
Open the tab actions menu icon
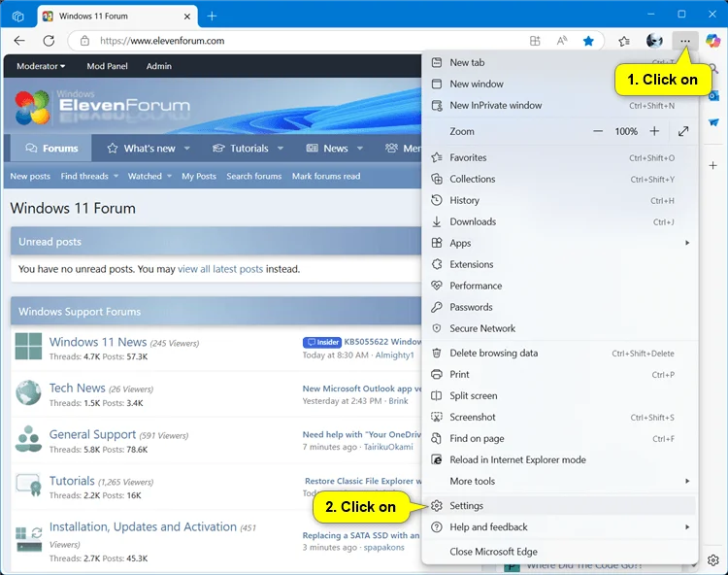[17, 17]
